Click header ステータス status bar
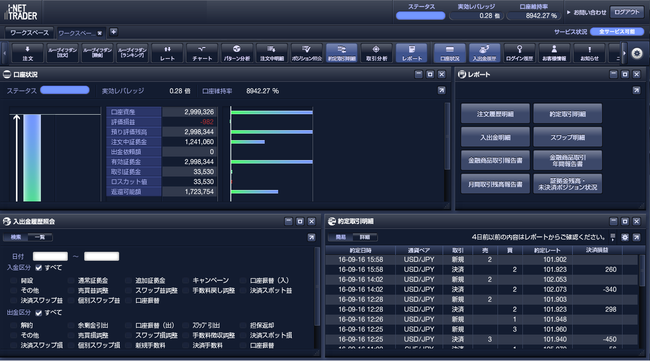Image resolution: width=650 pixels, height=361 pixels. [x=420, y=16]
